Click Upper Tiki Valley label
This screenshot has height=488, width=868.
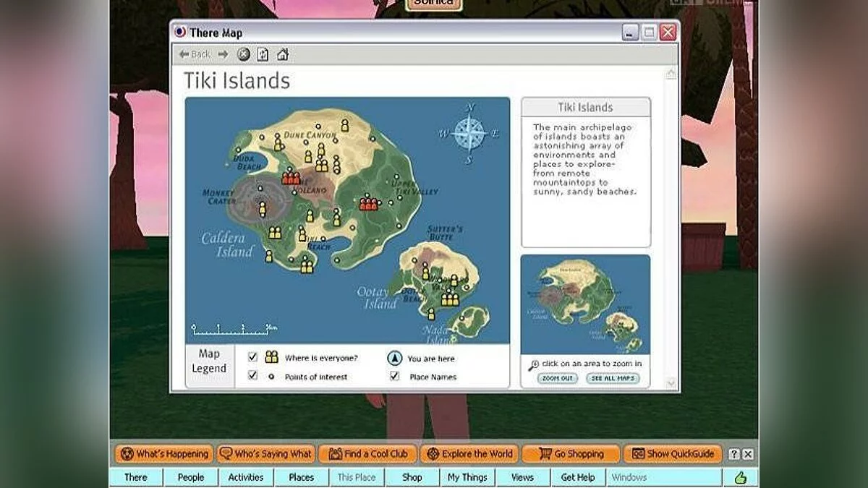[x=414, y=187]
